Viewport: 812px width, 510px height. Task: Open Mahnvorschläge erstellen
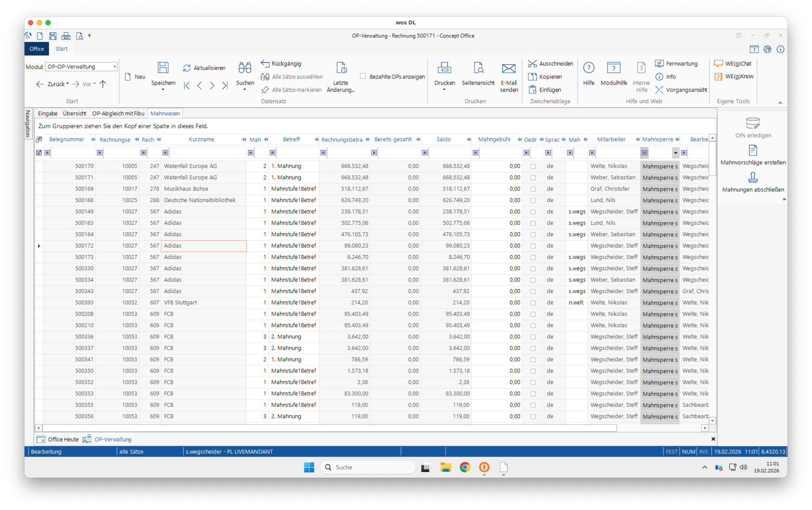(753, 151)
